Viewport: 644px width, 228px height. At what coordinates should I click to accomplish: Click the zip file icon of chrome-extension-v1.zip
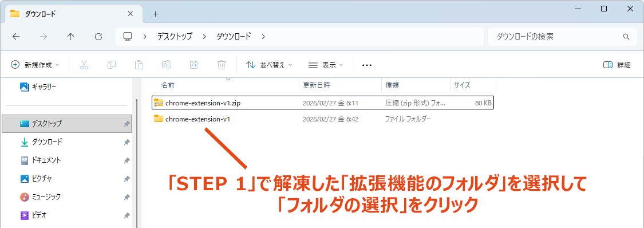tap(159, 103)
